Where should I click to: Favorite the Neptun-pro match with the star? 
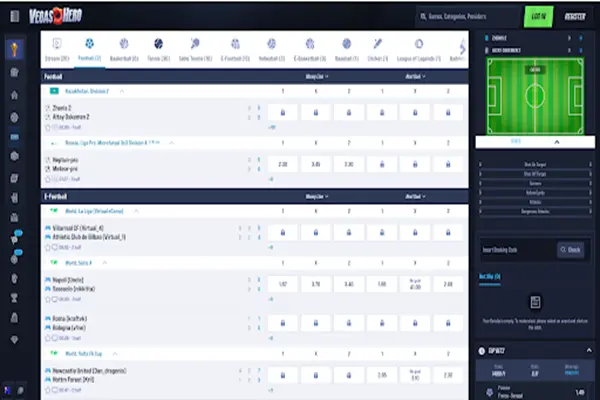tap(48, 179)
